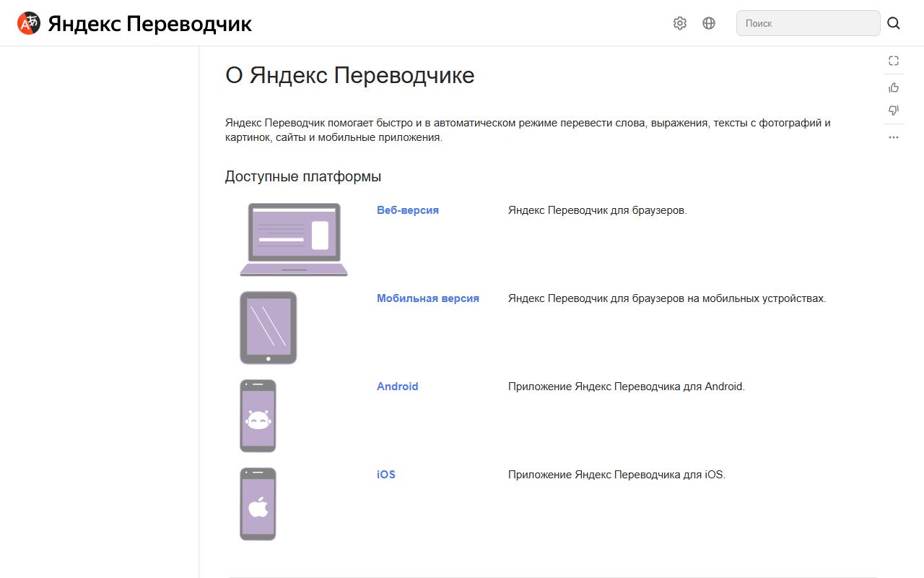
Task: Click the Яндекс Переводчик header title
Action: 150,24
